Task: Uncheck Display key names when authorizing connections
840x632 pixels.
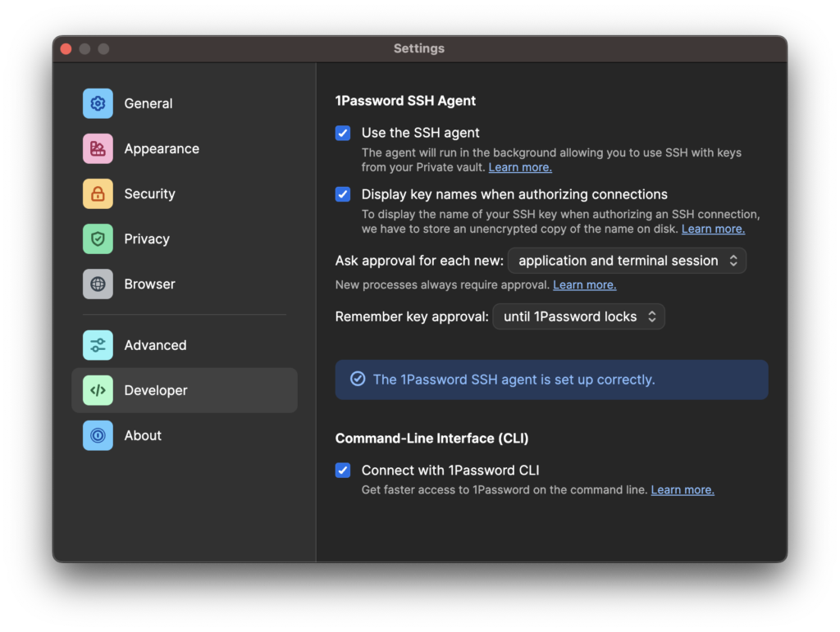Action: (343, 194)
